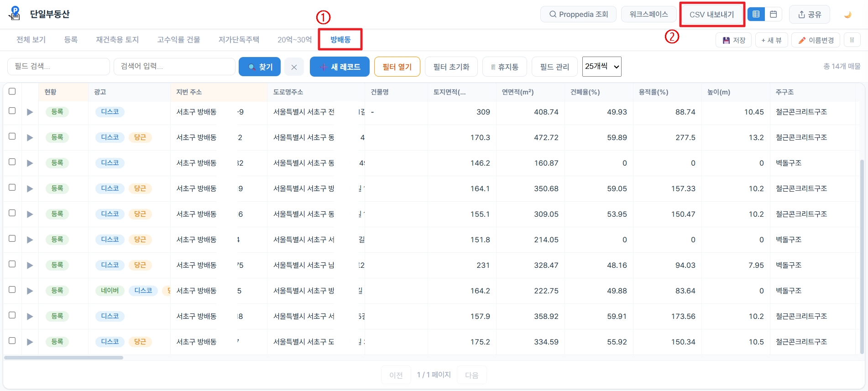This screenshot has width=868, height=391.
Task: Click 이름변경 rename button
Action: tap(816, 40)
